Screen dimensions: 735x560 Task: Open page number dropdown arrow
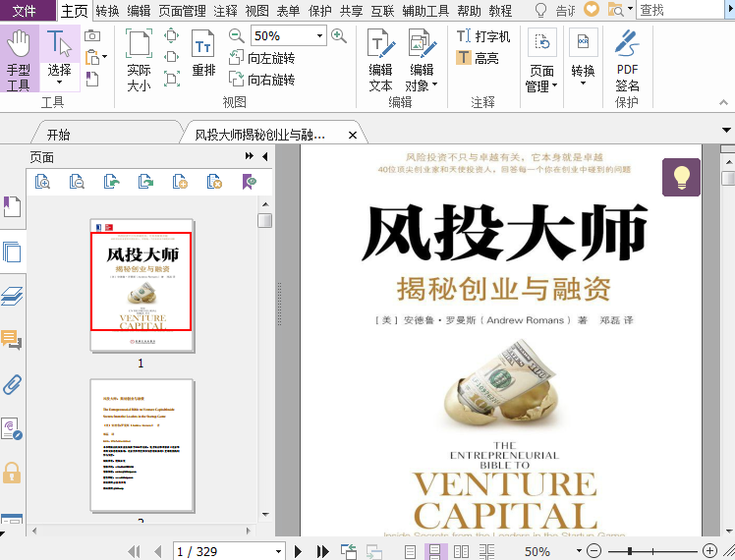[x=278, y=551]
